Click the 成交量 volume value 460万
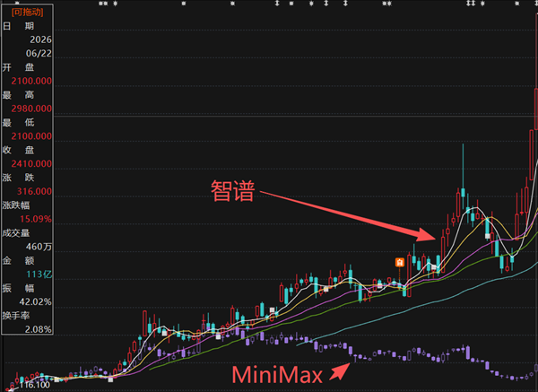538x392 pixels. click(x=39, y=247)
